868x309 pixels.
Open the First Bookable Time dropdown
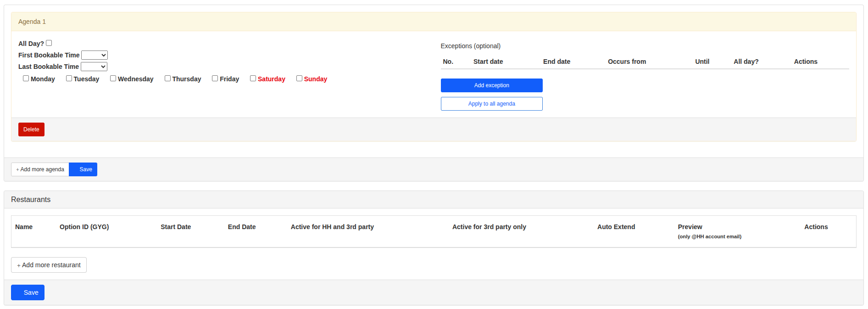[x=95, y=55]
